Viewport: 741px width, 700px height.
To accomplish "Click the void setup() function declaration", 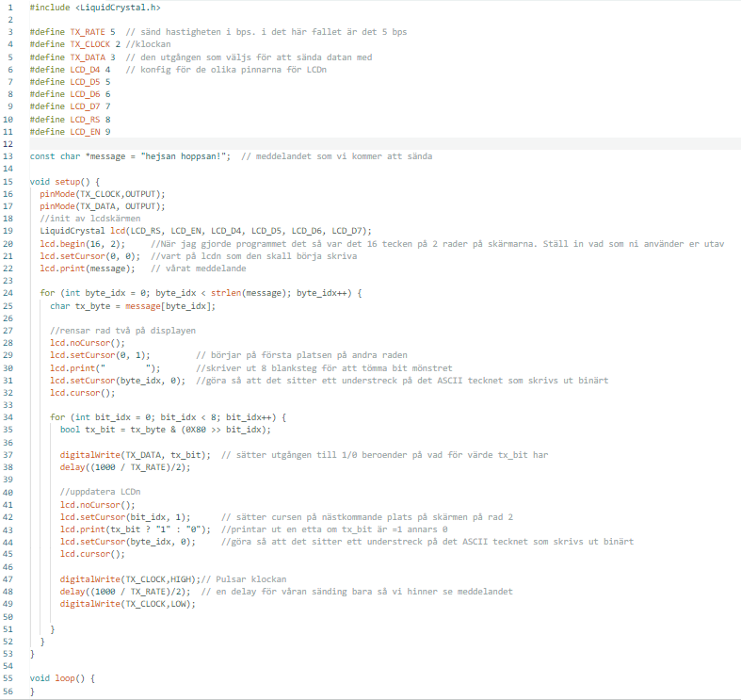I will (64, 181).
